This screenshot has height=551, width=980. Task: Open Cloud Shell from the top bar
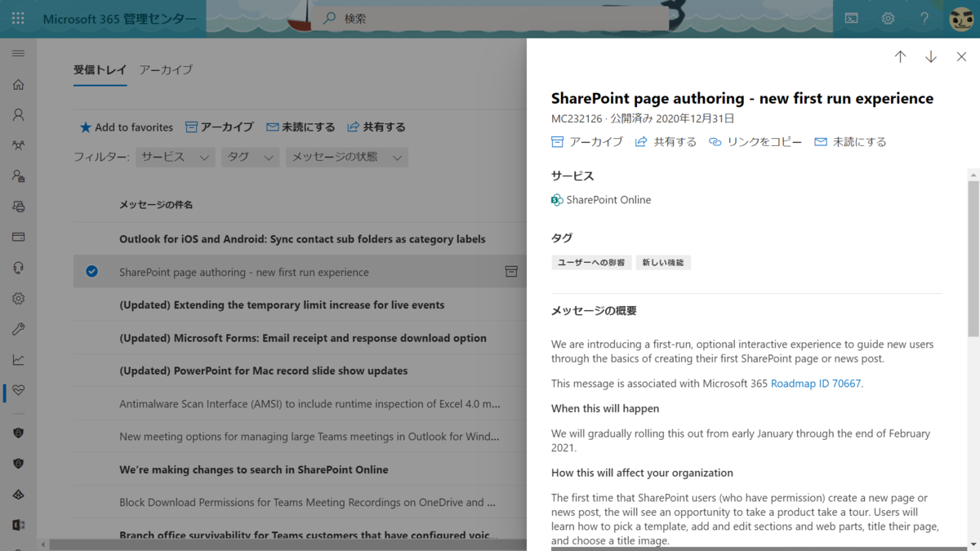click(851, 18)
